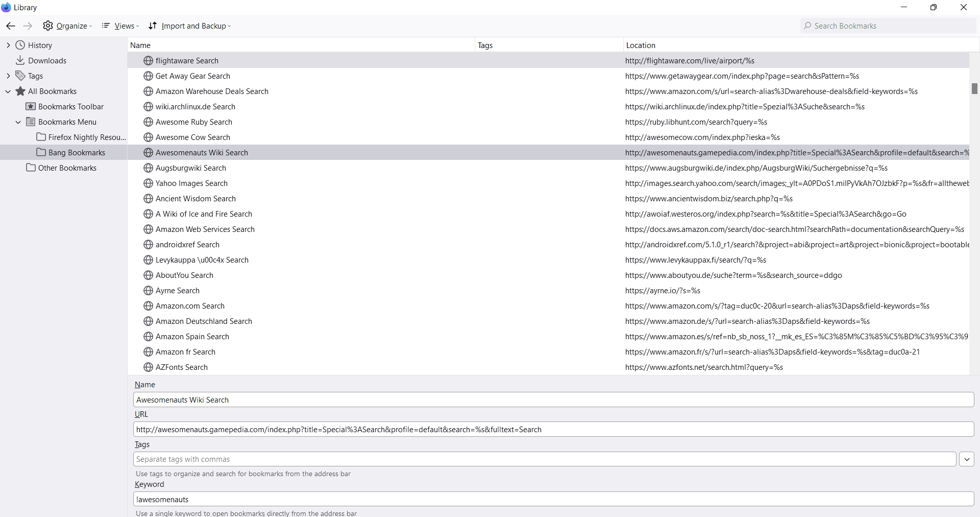Click the History clock icon
This screenshot has height=517, width=980.
click(20, 45)
